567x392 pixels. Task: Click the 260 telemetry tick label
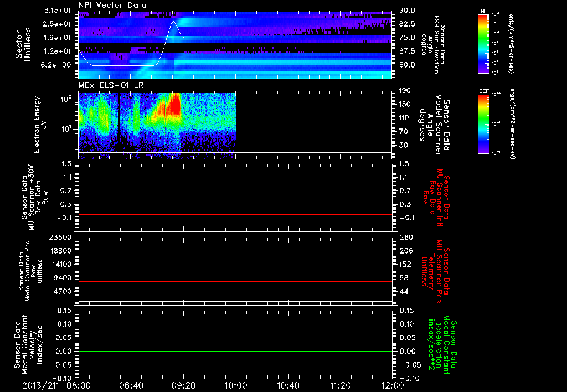point(405,238)
